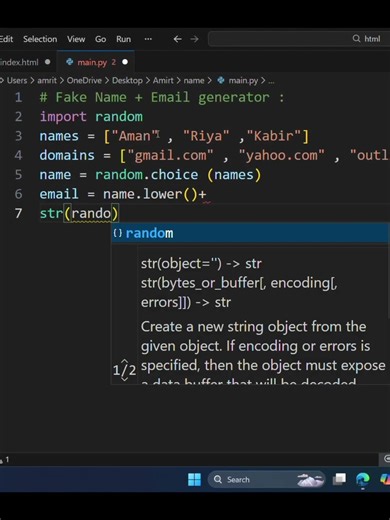
Task: Click the "Kabir" string on line 3
Action: pos(274,136)
